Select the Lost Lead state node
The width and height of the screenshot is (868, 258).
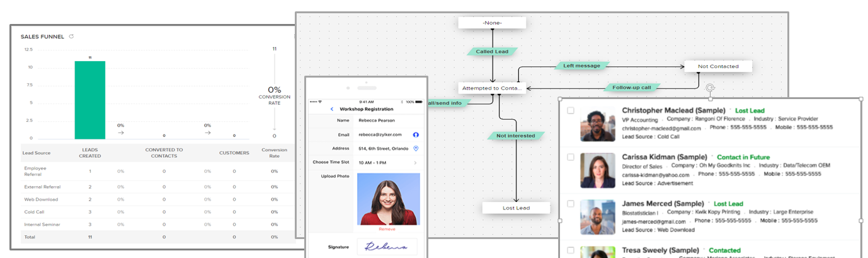516,208
